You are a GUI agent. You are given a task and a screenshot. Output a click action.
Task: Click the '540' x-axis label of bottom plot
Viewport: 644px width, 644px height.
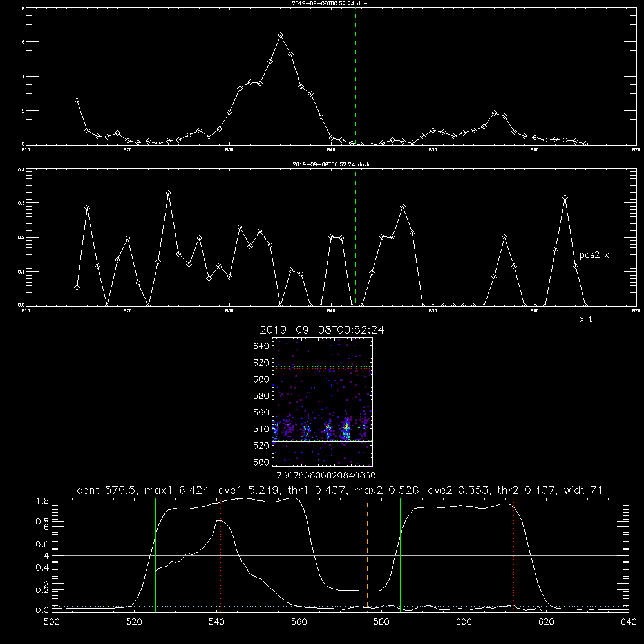tap(216, 622)
